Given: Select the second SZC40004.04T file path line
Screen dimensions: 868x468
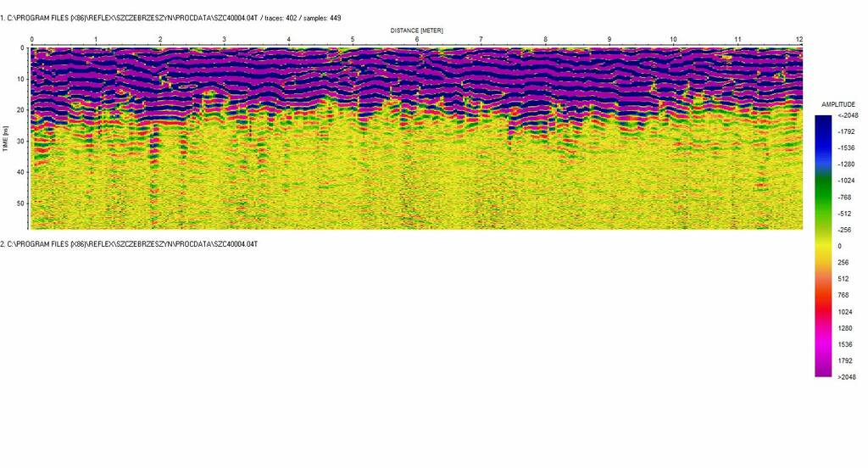Looking at the screenshot, I should 129,244.
